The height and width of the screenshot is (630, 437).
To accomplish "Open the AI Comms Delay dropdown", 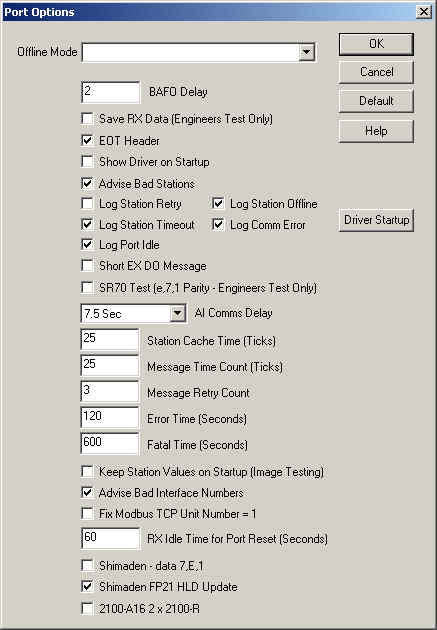I will coord(178,313).
